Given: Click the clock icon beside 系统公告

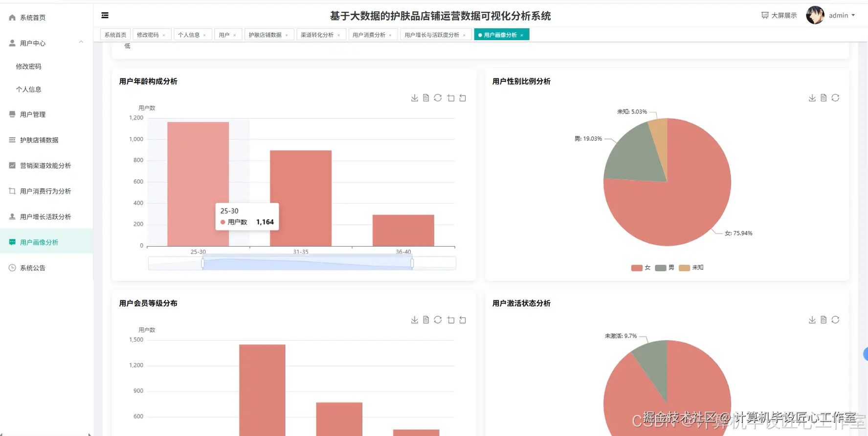Looking at the screenshot, I should click(x=12, y=268).
